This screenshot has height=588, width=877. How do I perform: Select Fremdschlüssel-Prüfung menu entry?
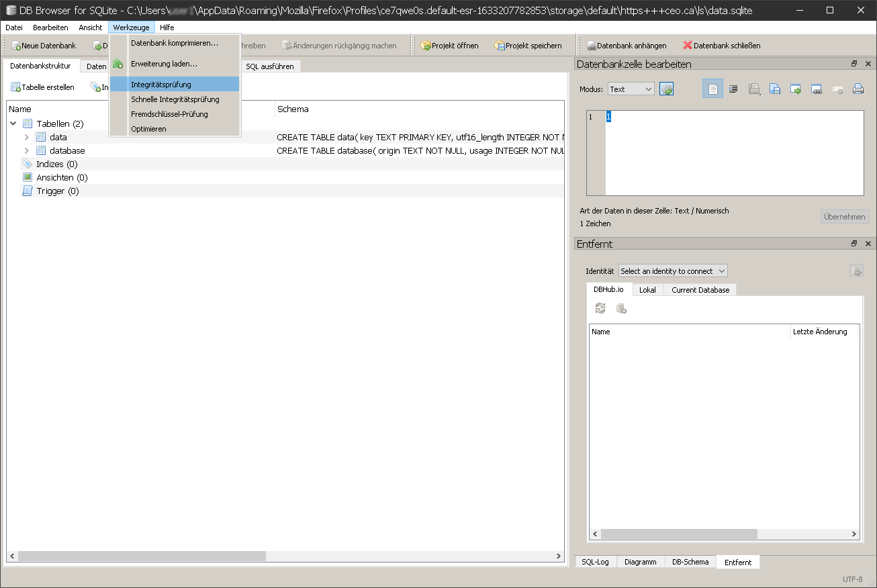coord(175,114)
